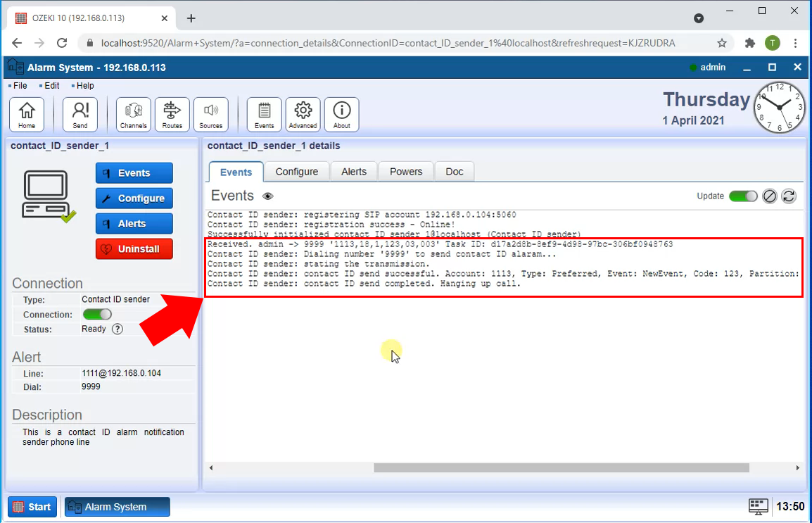Image resolution: width=812 pixels, height=523 pixels.
Task: Click the taskbar time 13:50
Action: pos(790,506)
